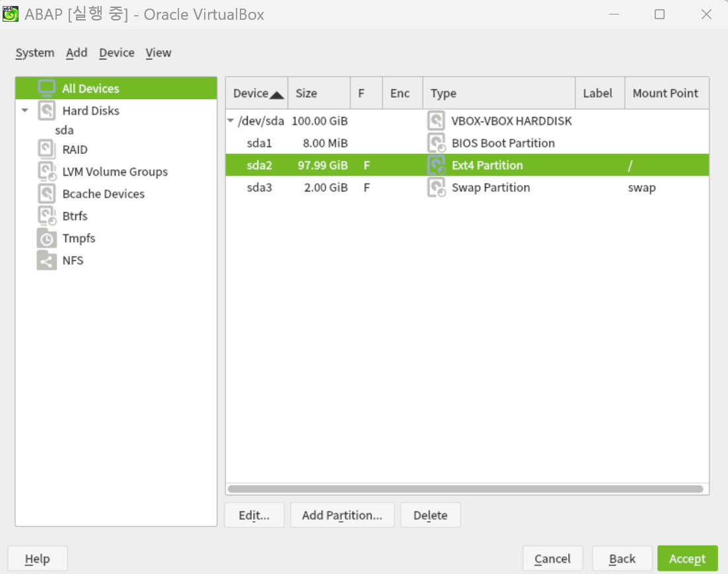The height and width of the screenshot is (574, 728).
Task: Click the Enc column header
Action: pos(402,93)
